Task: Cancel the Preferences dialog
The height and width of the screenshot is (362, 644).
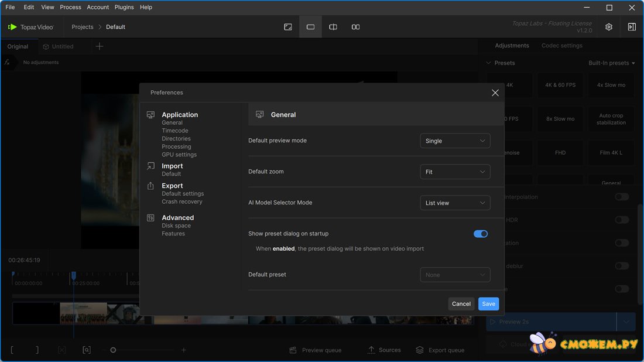Action: point(461,303)
